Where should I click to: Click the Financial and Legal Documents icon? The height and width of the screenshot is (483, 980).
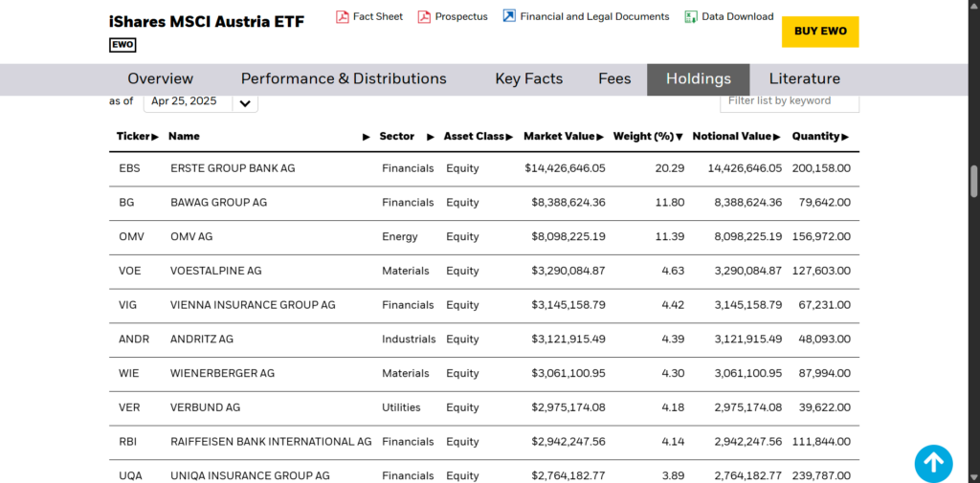click(509, 16)
